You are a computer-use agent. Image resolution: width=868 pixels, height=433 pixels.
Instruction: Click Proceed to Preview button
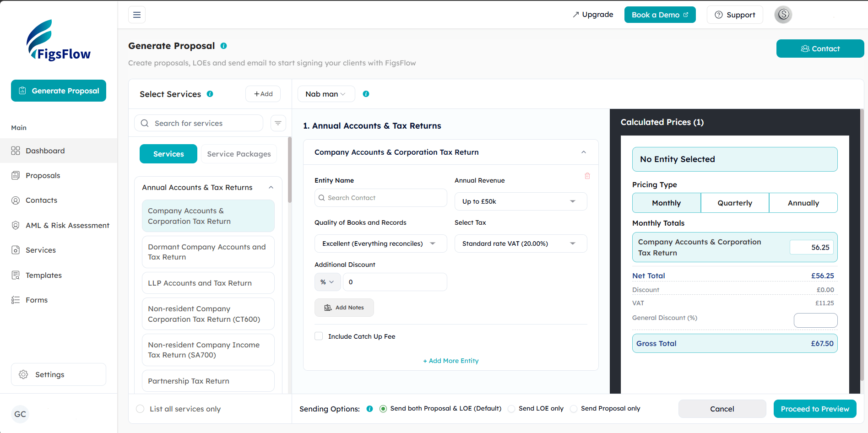(x=815, y=409)
